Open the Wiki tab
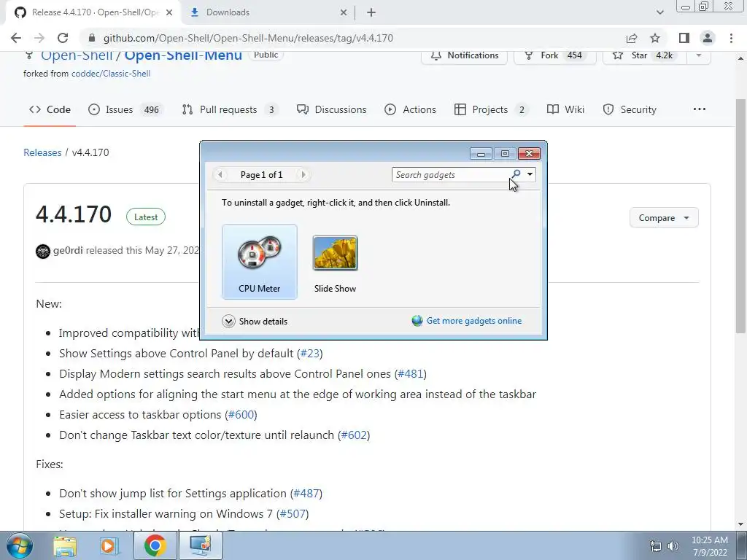Screen dimensions: 747x560 coord(565,109)
